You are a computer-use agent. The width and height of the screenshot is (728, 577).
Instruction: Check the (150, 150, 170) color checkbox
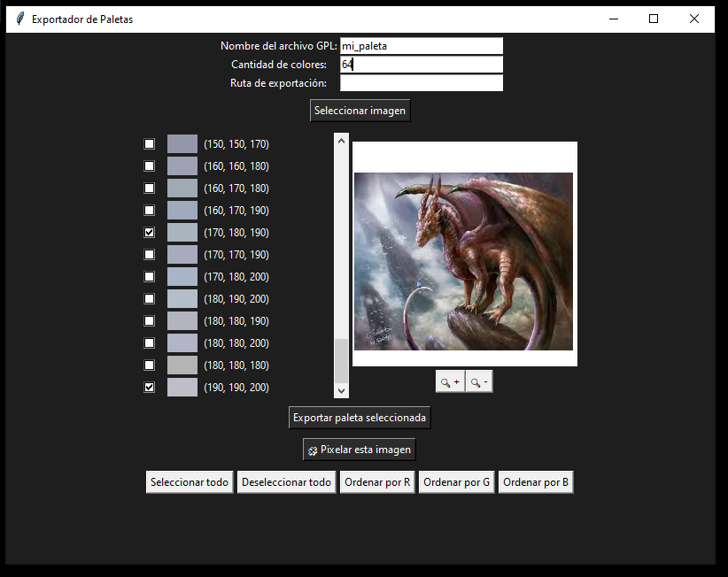tap(149, 143)
